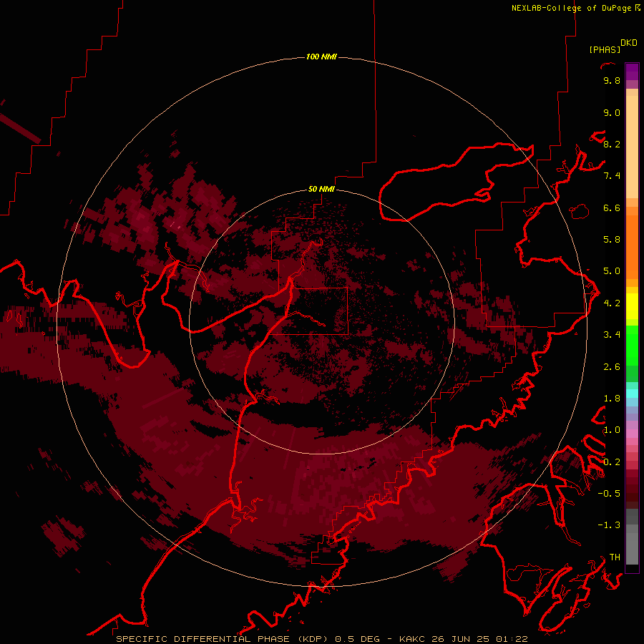Click the DKD label above the color scale
Viewport: 644px width, 644px height.
[629, 43]
